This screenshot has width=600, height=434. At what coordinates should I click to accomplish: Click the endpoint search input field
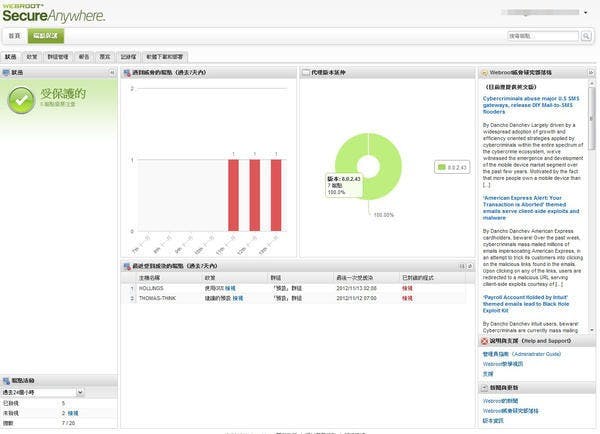tap(543, 36)
